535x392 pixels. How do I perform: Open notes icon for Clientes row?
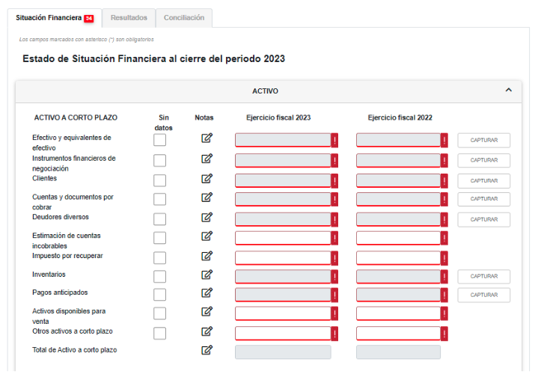(207, 180)
